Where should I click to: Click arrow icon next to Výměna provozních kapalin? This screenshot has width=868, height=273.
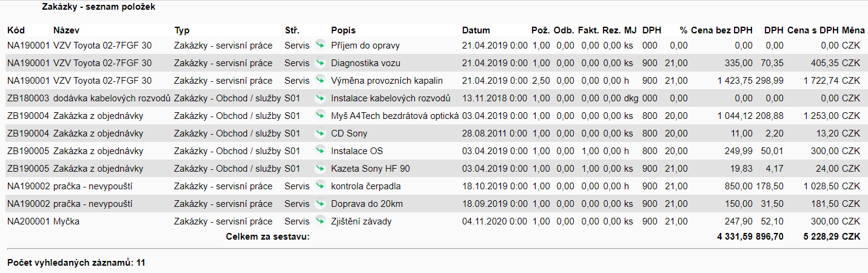[320, 80]
